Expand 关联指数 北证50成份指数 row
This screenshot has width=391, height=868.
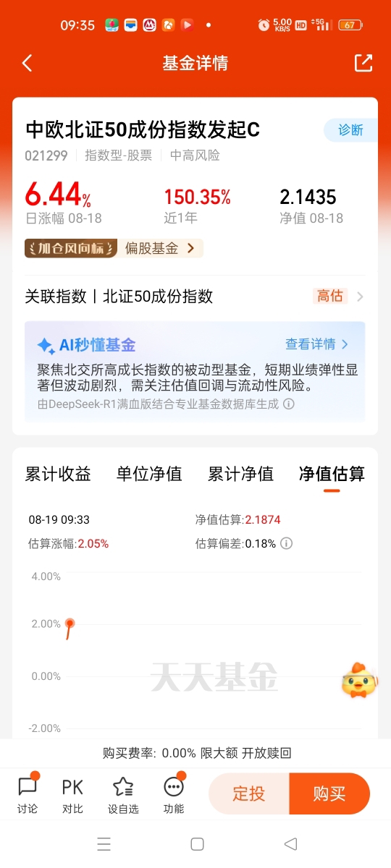pyautogui.click(x=195, y=296)
